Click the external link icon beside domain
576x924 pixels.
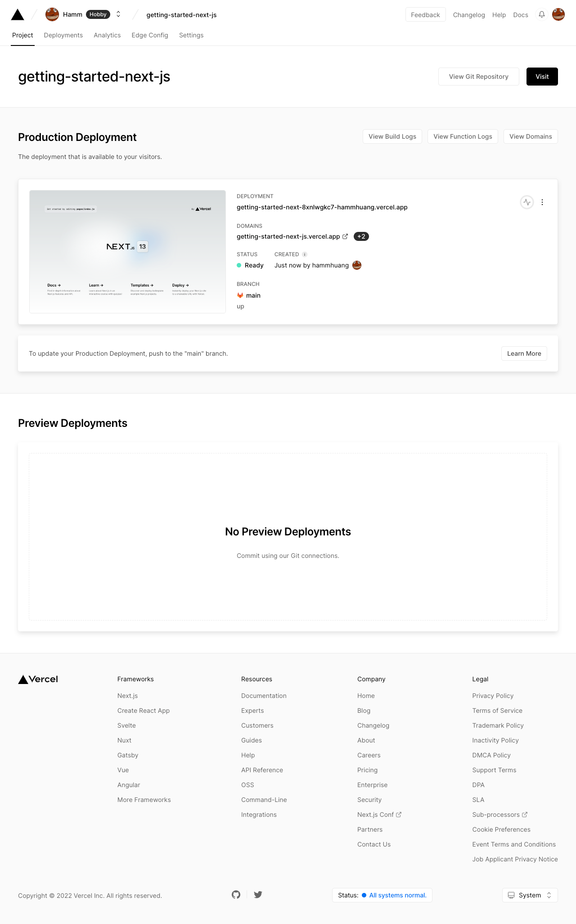(345, 236)
